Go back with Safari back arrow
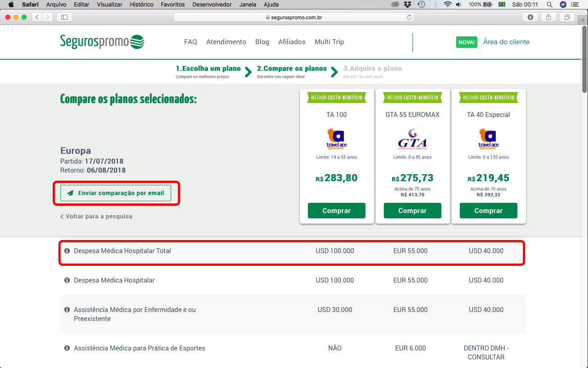The width and height of the screenshot is (588, 368). [37, 17]
